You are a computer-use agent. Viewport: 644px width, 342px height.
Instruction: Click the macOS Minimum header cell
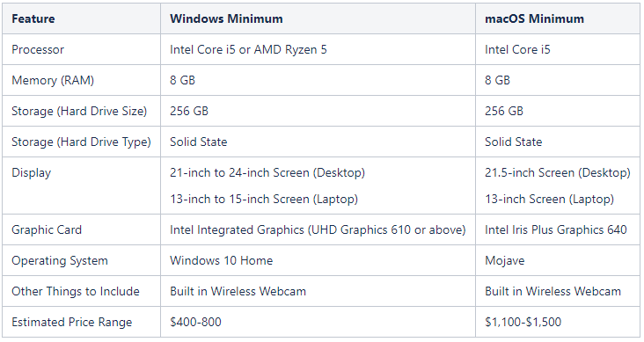(558, 18)
